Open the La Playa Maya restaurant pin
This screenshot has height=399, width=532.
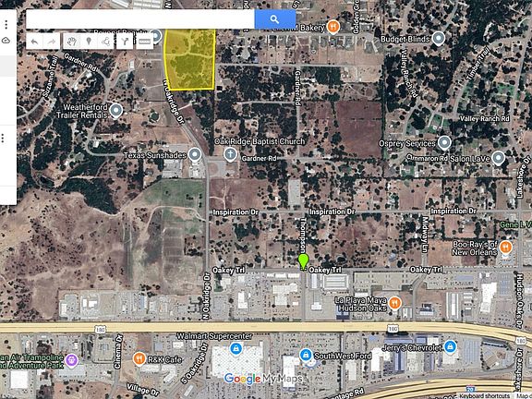point(394,303)
